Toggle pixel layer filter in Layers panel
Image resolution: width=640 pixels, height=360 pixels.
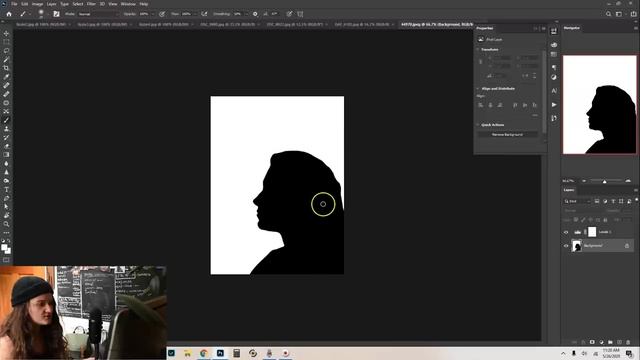(597, 201)
